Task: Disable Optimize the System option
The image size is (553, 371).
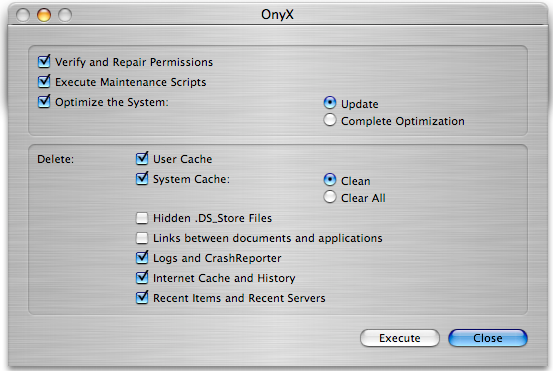Action: tap(44, 102)
